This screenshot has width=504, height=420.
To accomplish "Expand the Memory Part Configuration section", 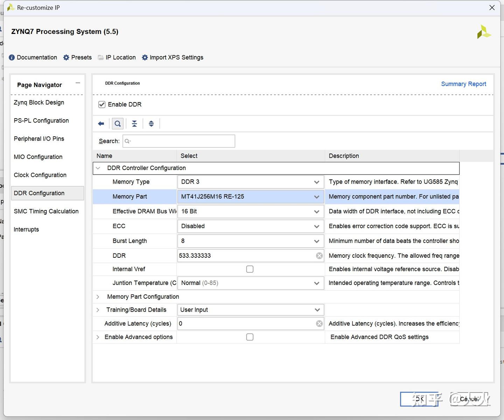I will [x=98, y=297].
